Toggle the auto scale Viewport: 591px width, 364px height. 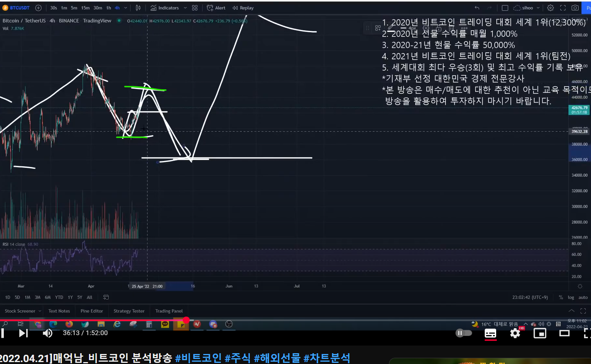click(x=583, y=297)
